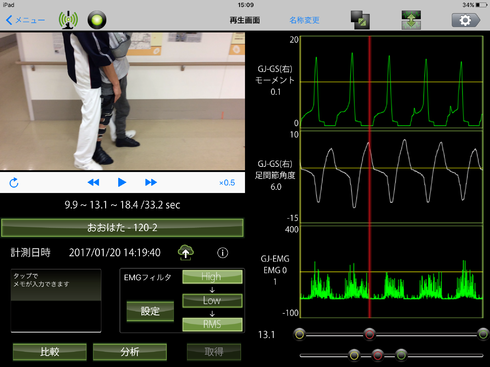The height and width of the screenshot is (367, 490).
Task: Tap the GJ-GS(右) モーメント graph
Action: 392,82
